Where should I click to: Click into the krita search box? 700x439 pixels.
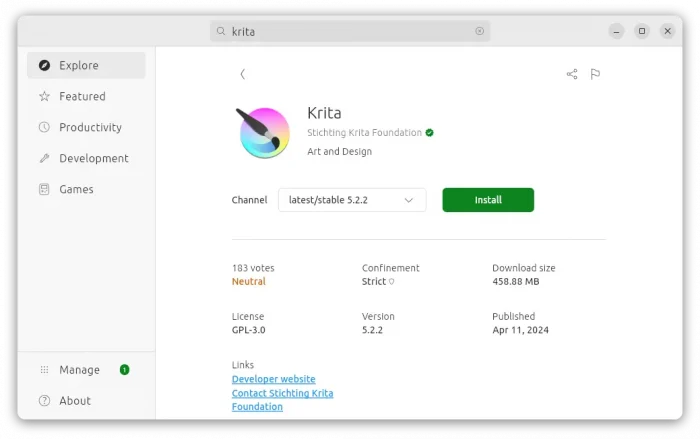click(350, 31)
